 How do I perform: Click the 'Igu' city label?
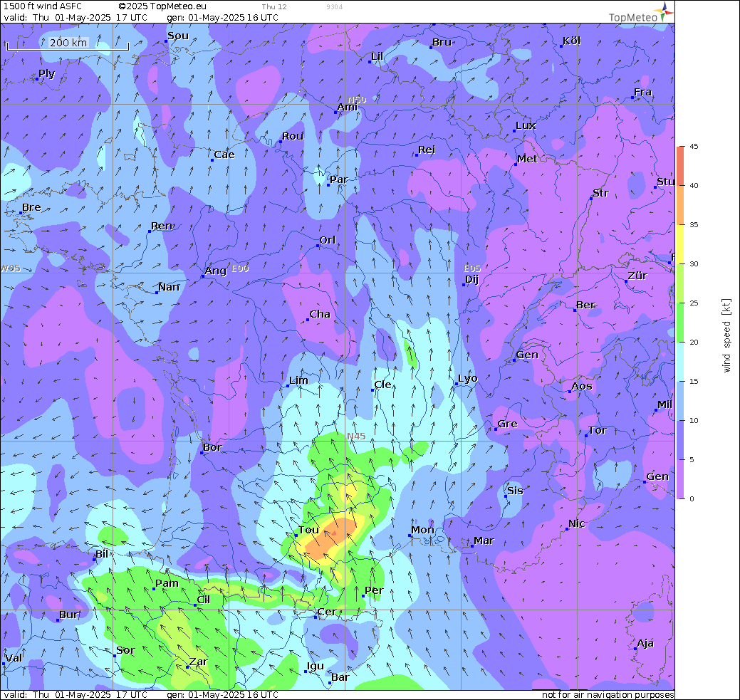316,667
